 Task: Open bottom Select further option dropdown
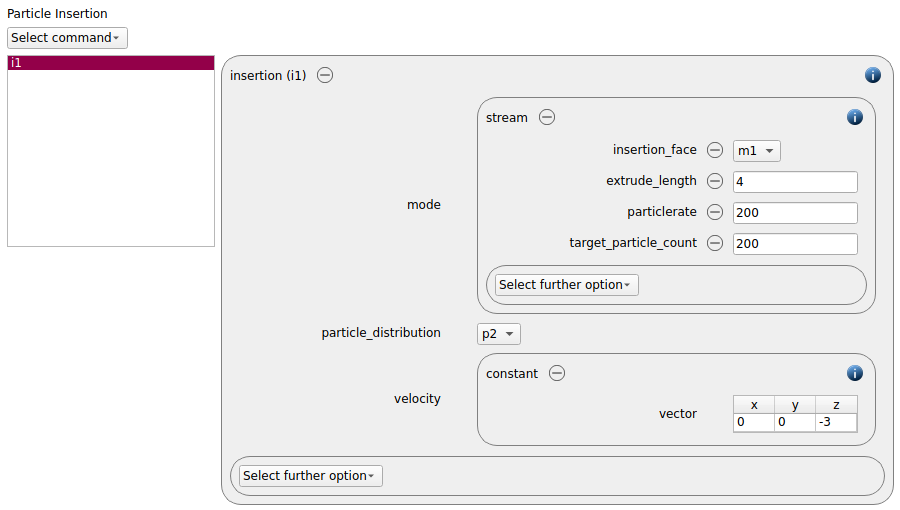[x=311, y=476]
